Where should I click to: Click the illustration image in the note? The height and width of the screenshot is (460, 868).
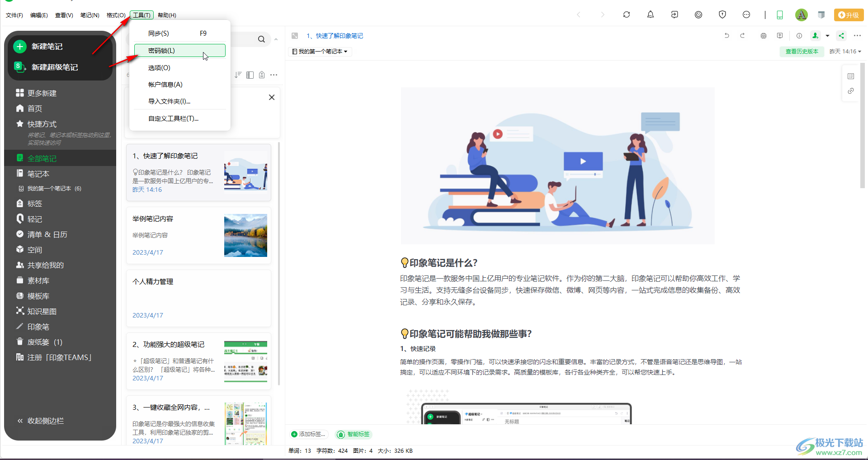click(557, 166)
